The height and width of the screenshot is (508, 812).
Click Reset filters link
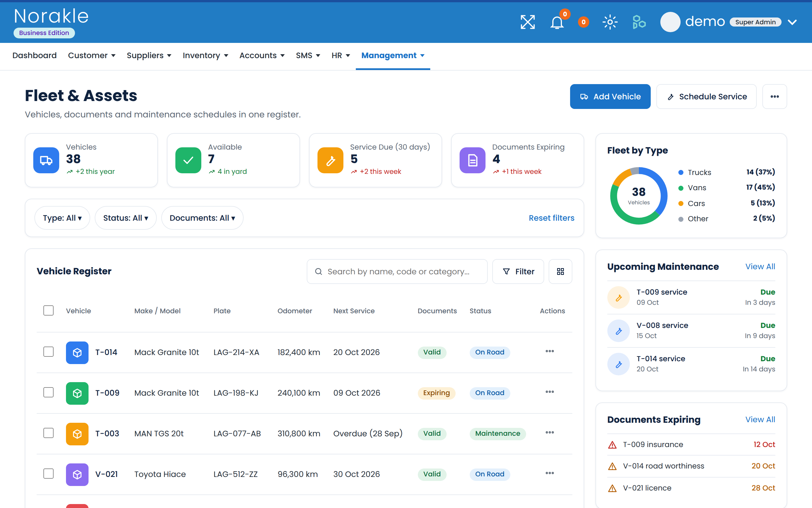coord(551,218)
